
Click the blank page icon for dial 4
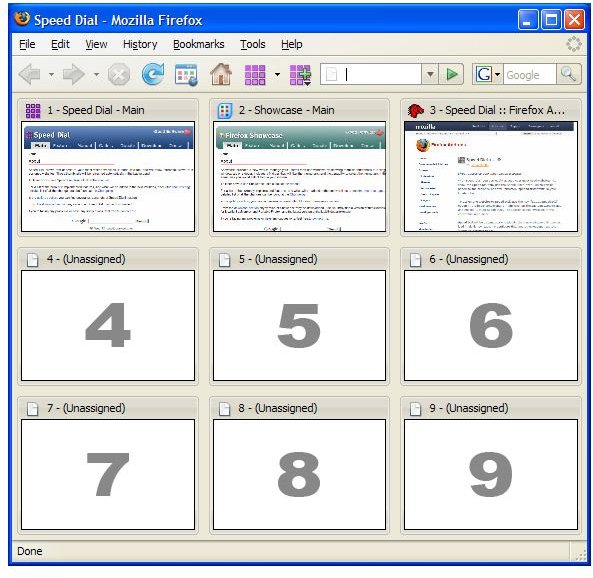[x=33, y=260]
